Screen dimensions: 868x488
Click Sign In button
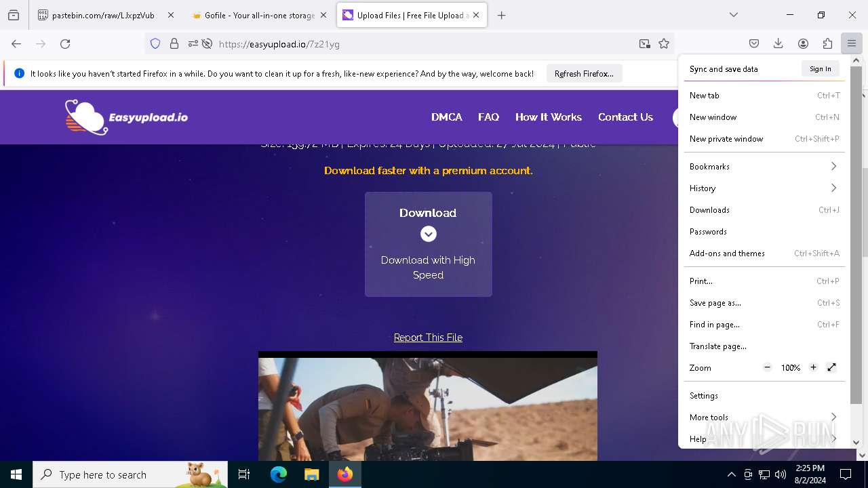point(820,68)
